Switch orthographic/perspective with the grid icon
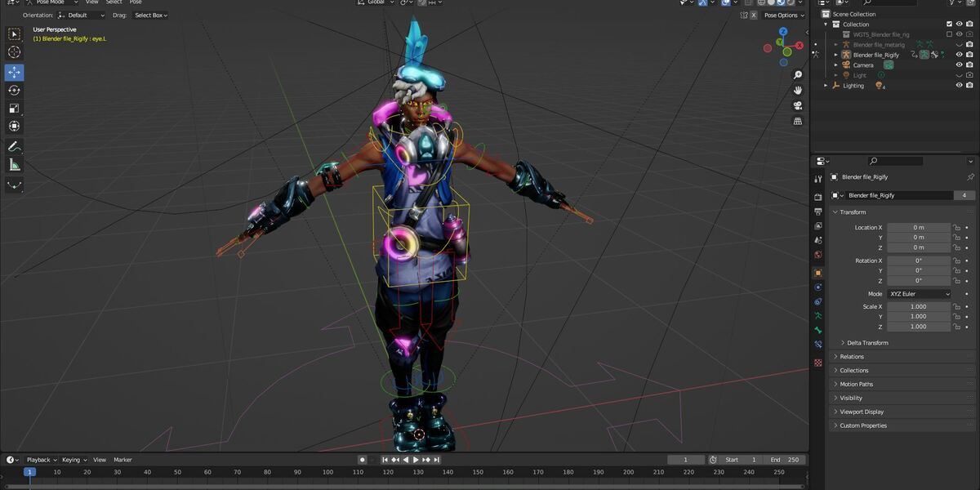The height and width of the screenshot is (490, 980). click(x=797, y=121)
